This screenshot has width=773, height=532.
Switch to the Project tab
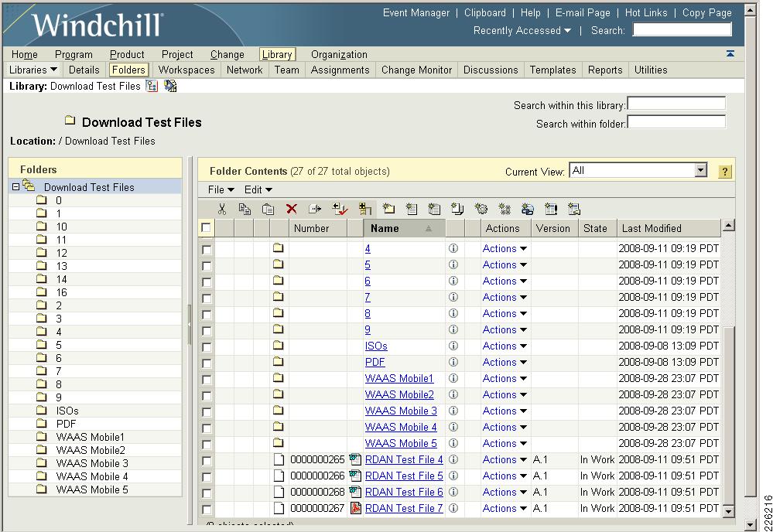177,54
